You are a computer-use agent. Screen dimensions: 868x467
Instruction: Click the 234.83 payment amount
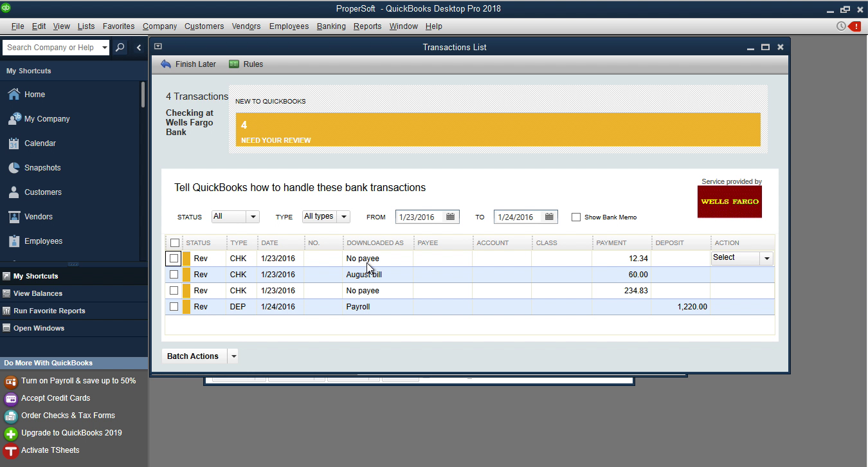636,291
